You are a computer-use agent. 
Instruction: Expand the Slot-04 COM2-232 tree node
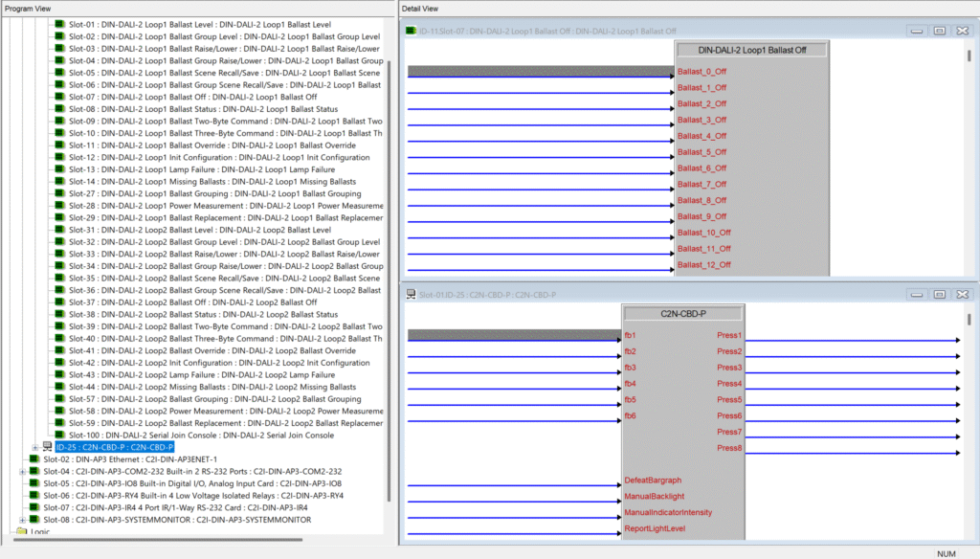click(x=23, y=472)
